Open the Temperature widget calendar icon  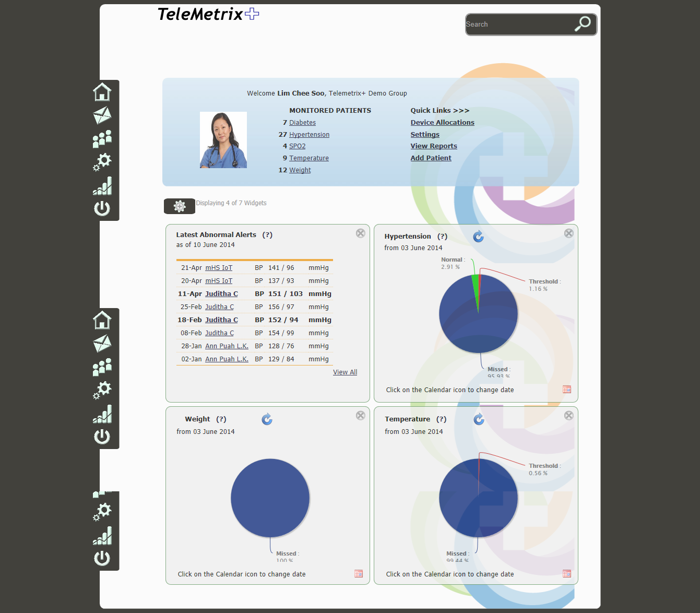tap(567, 574)
